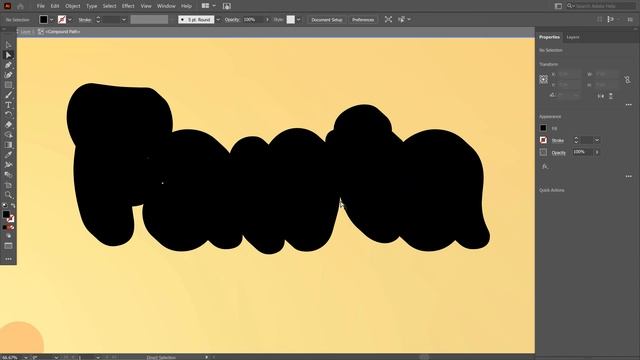Click the Stroke label in control bar
This screenshot has height=360, width=640.
pos(84,20)
